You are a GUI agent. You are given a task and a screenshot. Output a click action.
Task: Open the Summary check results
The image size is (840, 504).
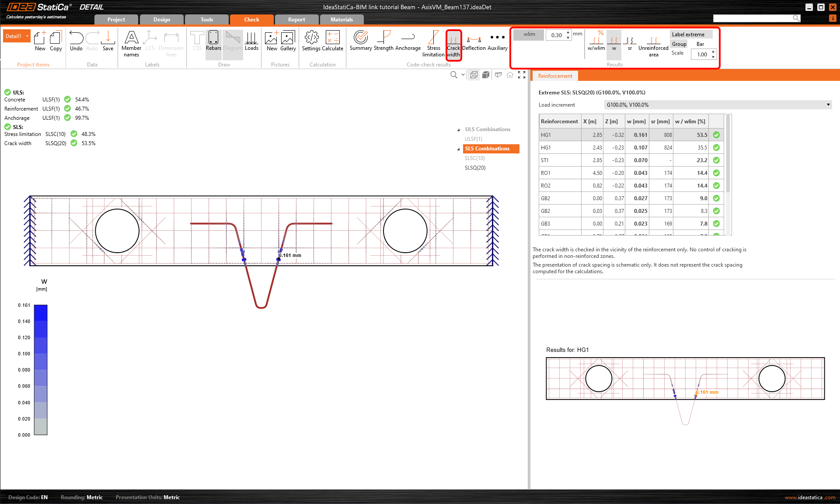coord(361,42)
